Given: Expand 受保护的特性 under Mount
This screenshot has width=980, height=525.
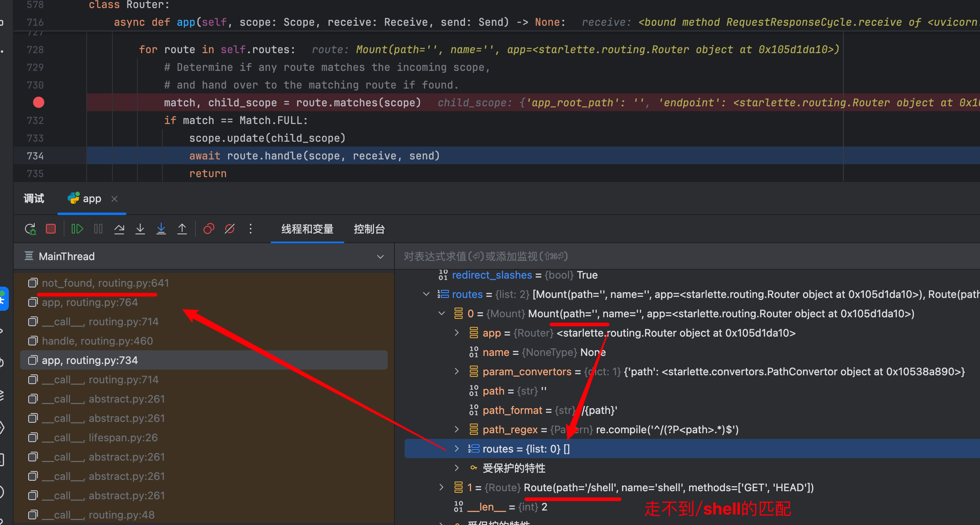Looking at the screenshot, I should pyautogui.click(x=457, y=468).
